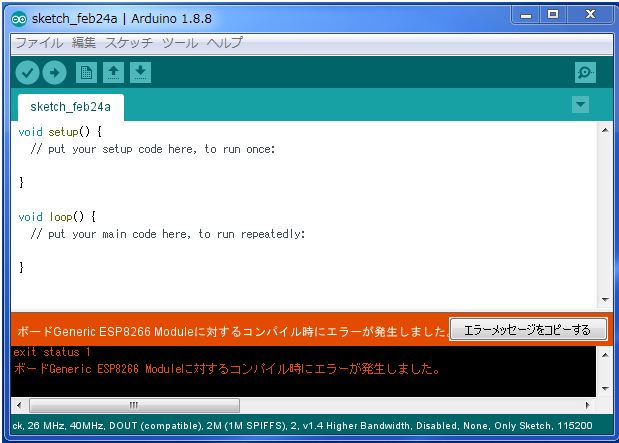Open the スケッチ menu
Viewport: 619px width, 443px height.
click(x=129, y=43)
